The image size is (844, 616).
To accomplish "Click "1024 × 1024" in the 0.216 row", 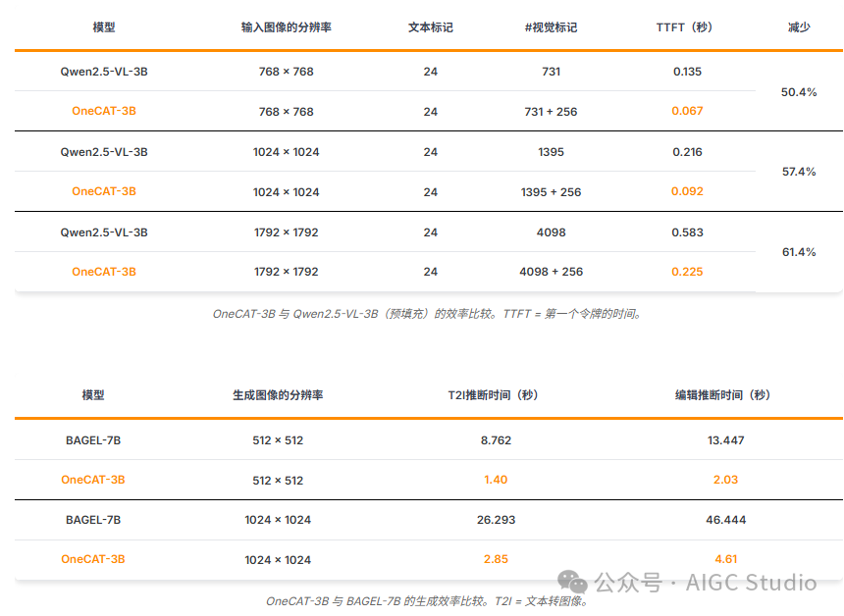I will pyautogui.click(x=286, y=152).
